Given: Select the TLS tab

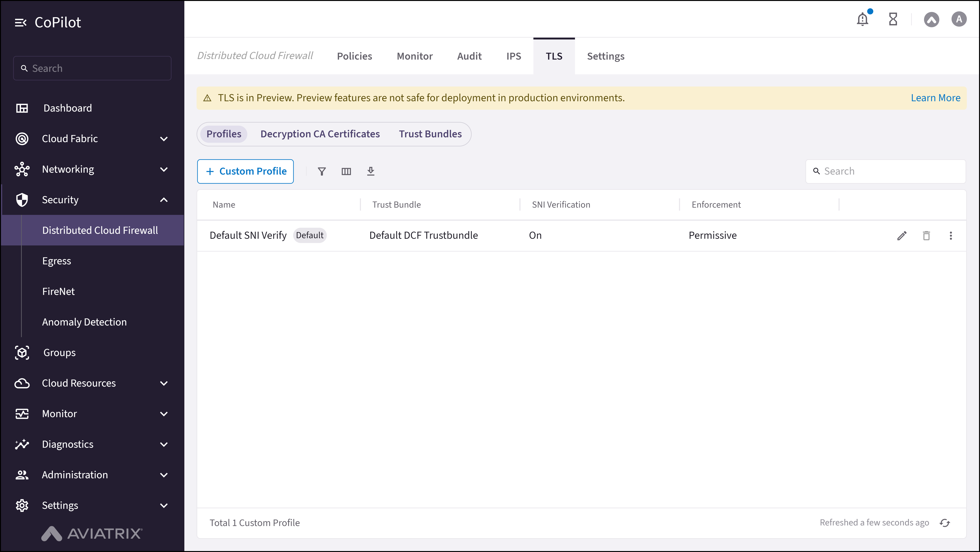Looking at the screenshot, I should 554,56.
